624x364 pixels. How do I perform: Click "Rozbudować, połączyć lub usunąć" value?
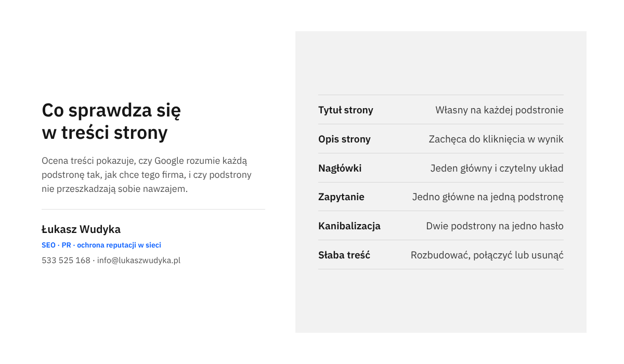[x=487, y=255]
